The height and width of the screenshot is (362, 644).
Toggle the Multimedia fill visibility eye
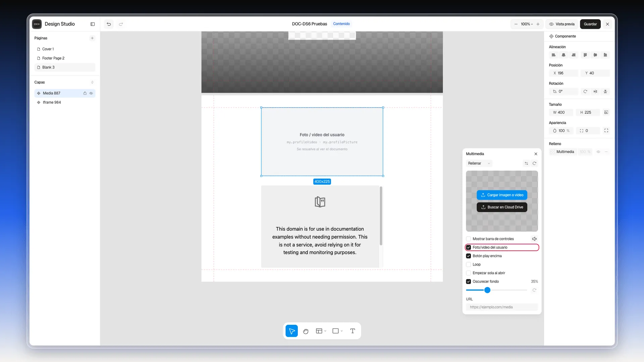click(x=598, y=152)
